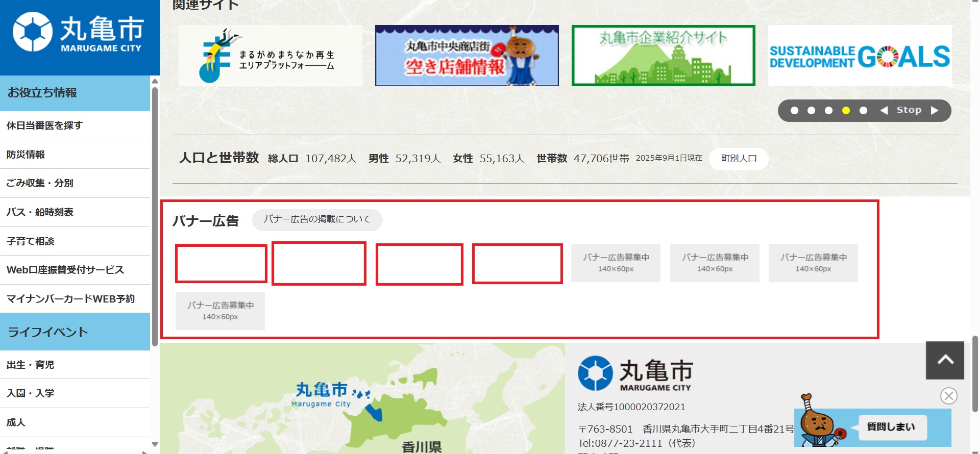Stop the related sites carousel
Image resolution: width=980 pixels, height=454 pixels.
pyautogui.click(x=909, y=110)
